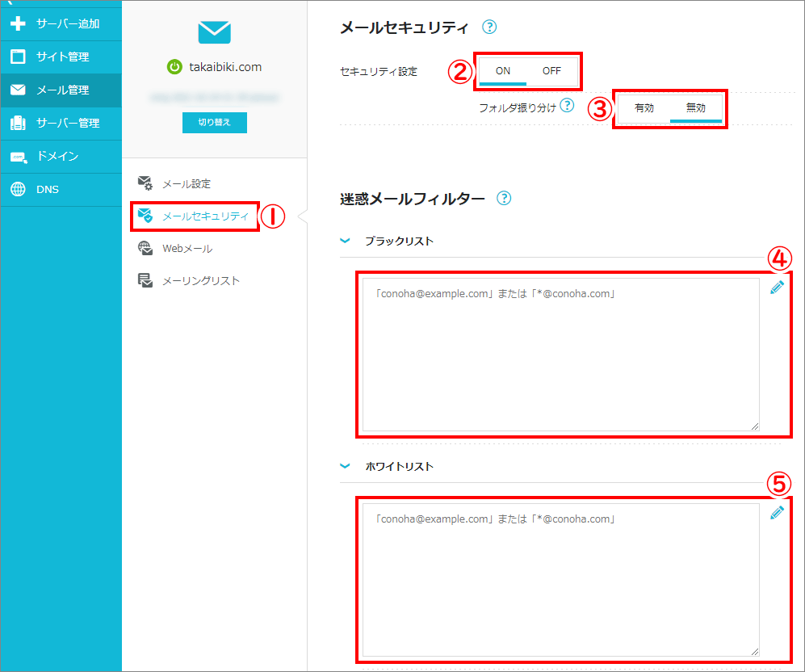Collapse the ホワイトリスト section chevron
805x672 pixels.
pyautogui.click(x=345, y=465)
